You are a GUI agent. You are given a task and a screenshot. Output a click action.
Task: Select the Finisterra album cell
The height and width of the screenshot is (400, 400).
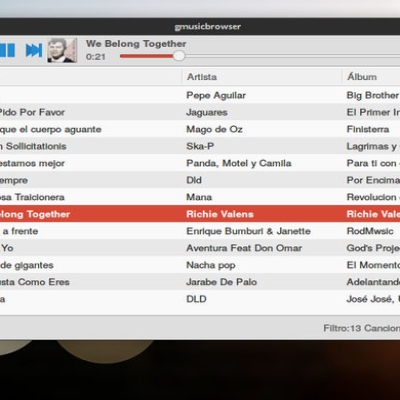(x=368, y=129)
